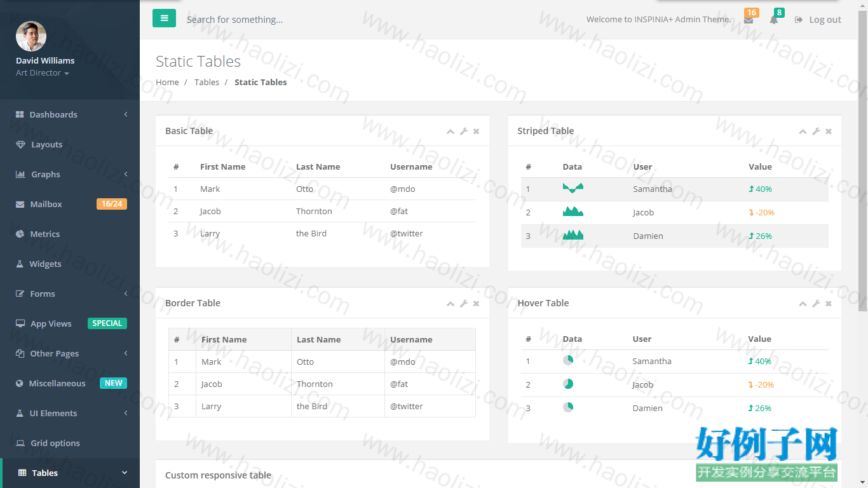Click the Graphs bar chart icon
868x488 pixels.
click(20, 174)
